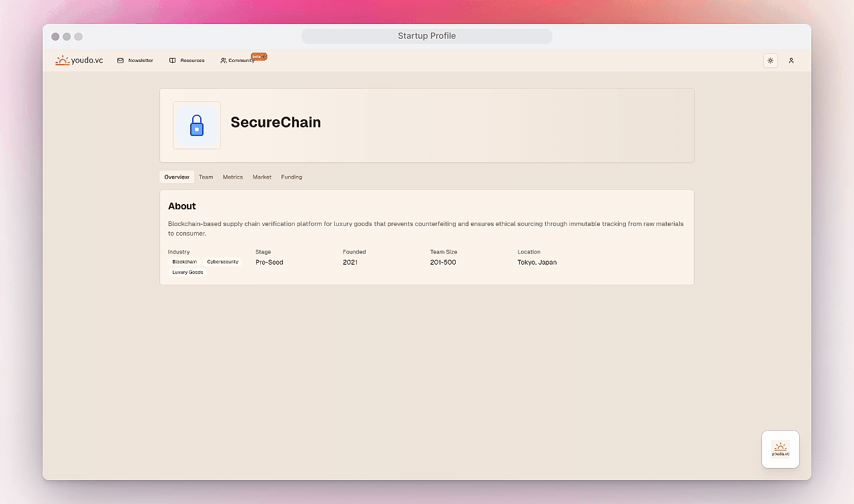Open the Newsletter envelope icon link

click(121, 61)
